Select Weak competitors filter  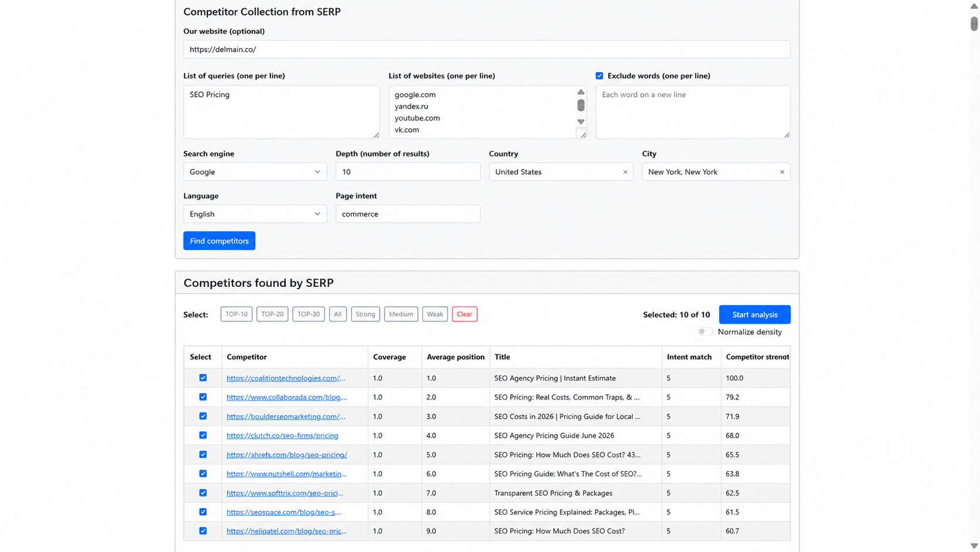[x=435, y=314]
